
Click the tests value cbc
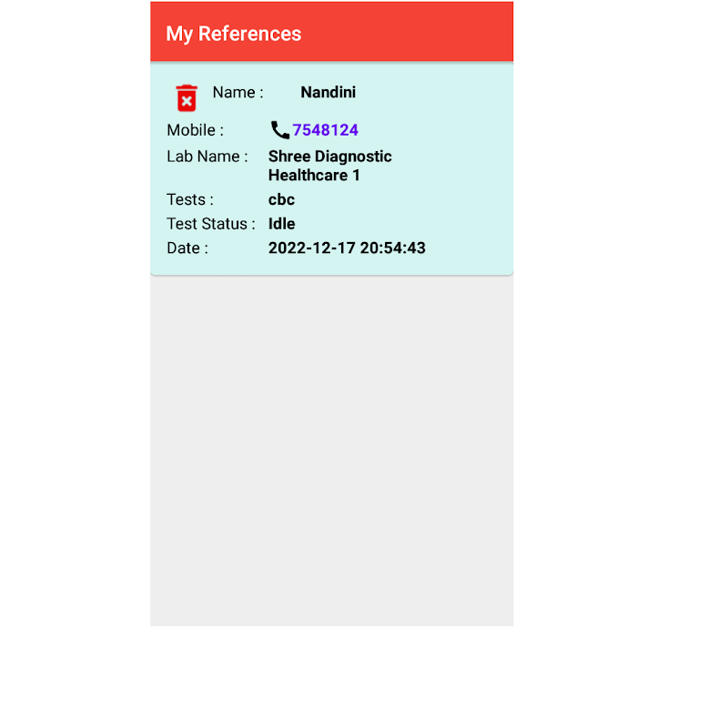[x=281, y=199]
